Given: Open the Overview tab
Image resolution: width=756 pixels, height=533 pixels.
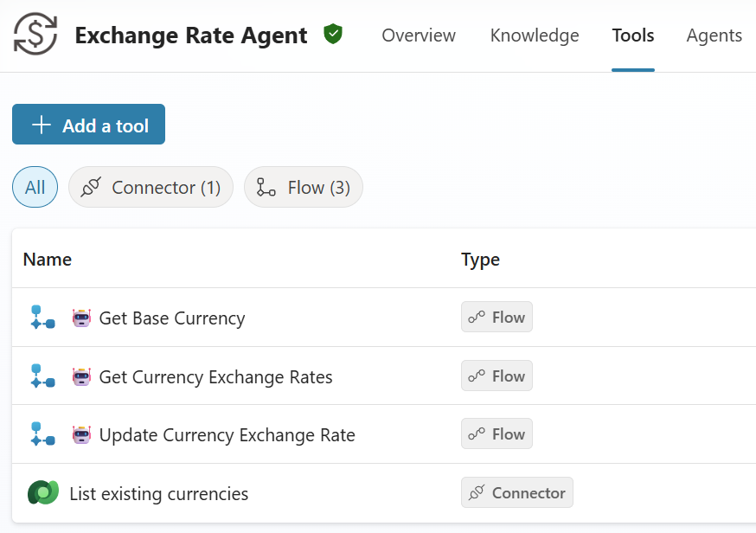Looking at the screenshot, I should coord(419,35).
